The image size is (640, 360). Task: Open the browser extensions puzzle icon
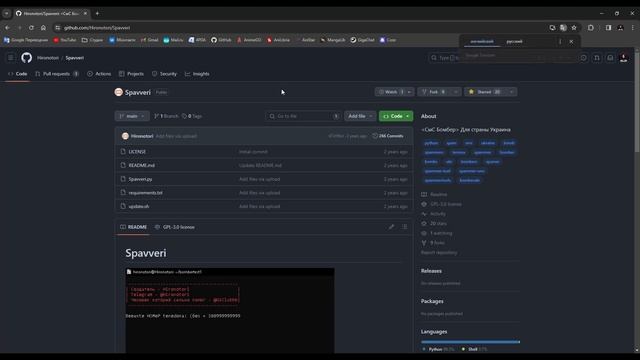tap(591, 28)
